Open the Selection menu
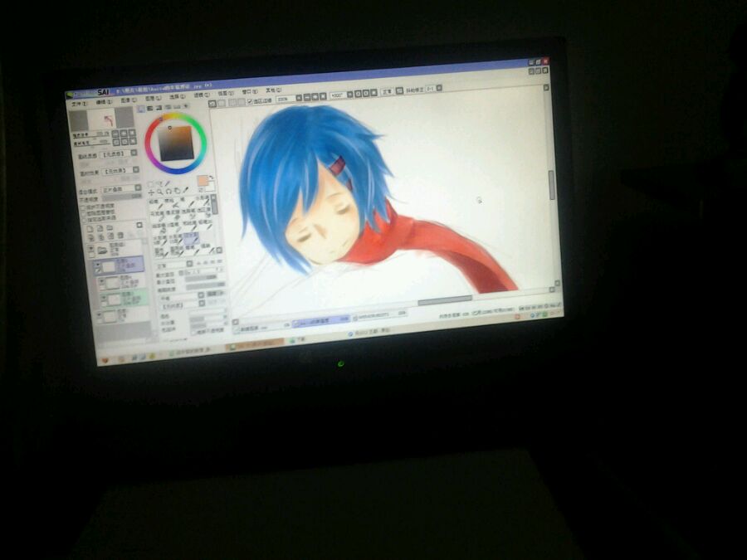The width and height of the screenshot is (747, 560). coord(178,97)
